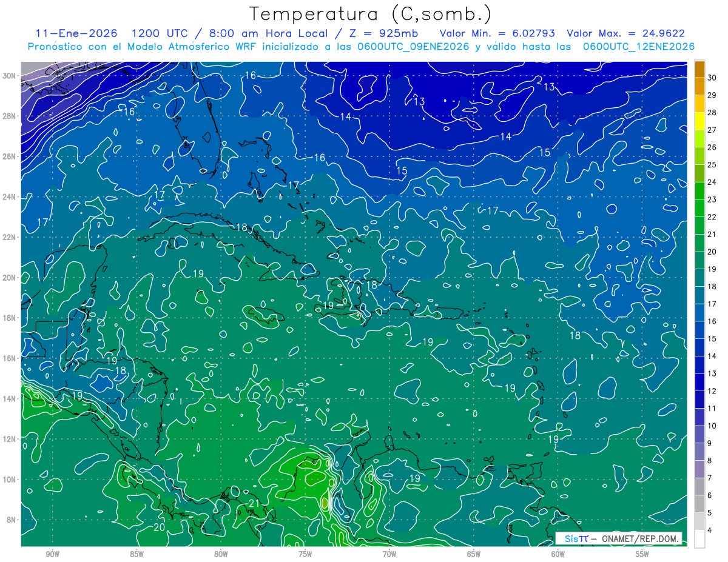Click the '28N' latitude axis label

pos(10,116)
